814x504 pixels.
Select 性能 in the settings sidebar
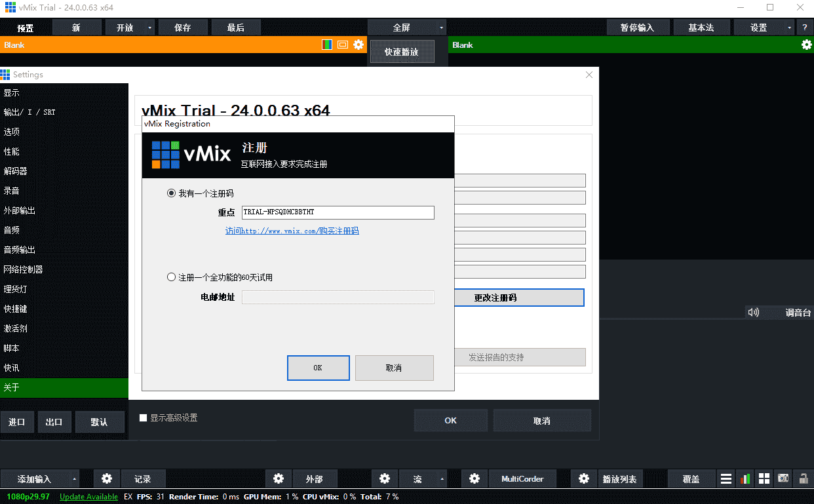12,151
